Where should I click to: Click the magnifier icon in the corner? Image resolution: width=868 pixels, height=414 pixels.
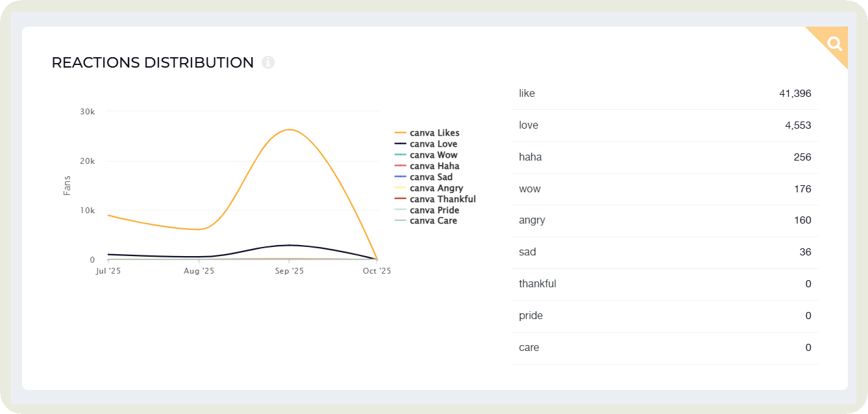tap(834, 44)
